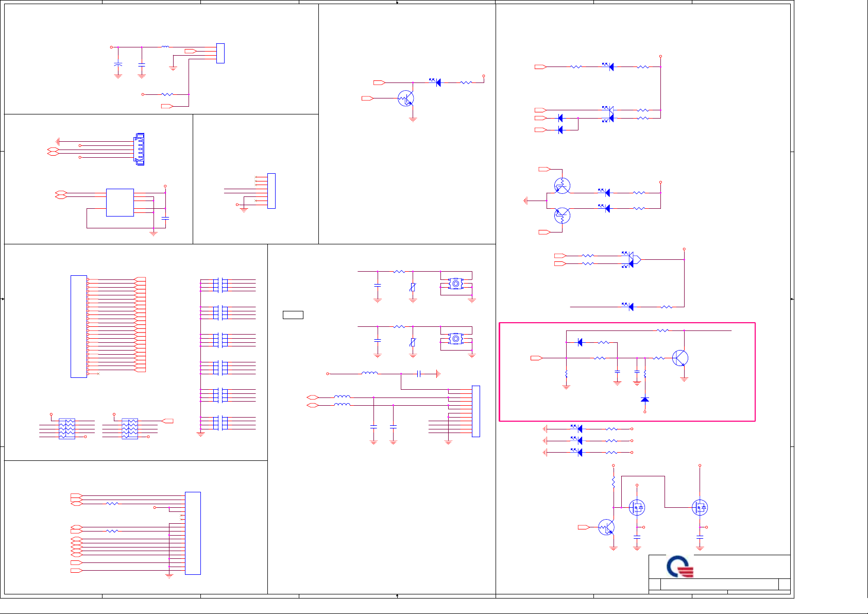Select the double-outlined header connector symbol
Screen dimensions: 868x614
coord(139,149)
